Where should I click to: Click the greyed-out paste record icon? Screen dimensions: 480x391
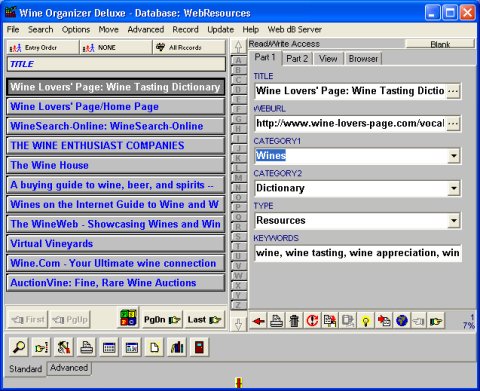348,321
